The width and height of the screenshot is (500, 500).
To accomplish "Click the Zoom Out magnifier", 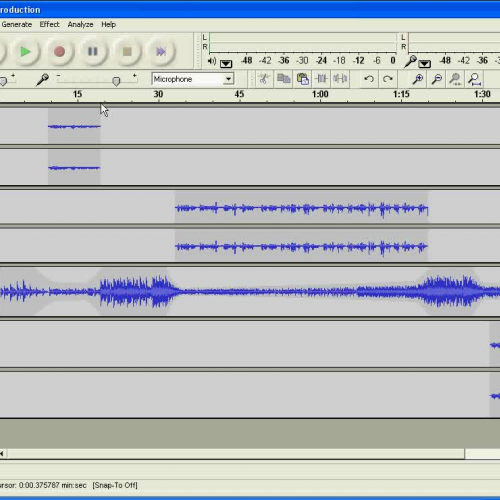I will click(x=436, y=79).
